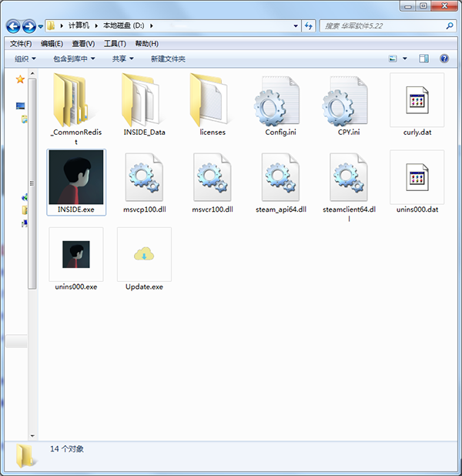Select the steamclient64.dll file icon

click(349, 177)
